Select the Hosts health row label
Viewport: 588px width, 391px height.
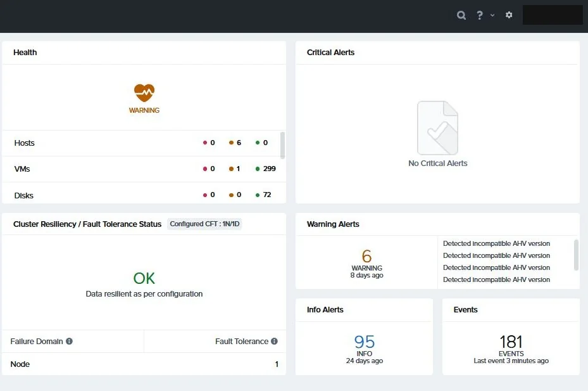pyautogui.click(x=25, y=143)
